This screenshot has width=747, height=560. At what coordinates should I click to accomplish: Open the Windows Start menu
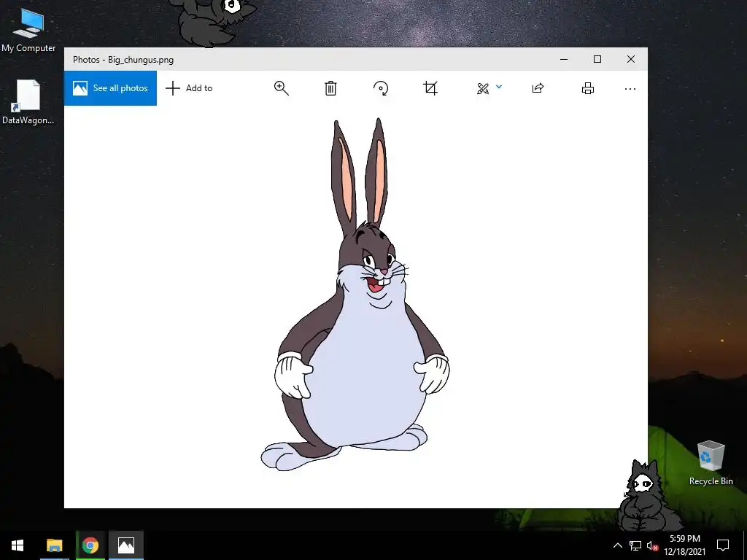click(x=18, y=545)
